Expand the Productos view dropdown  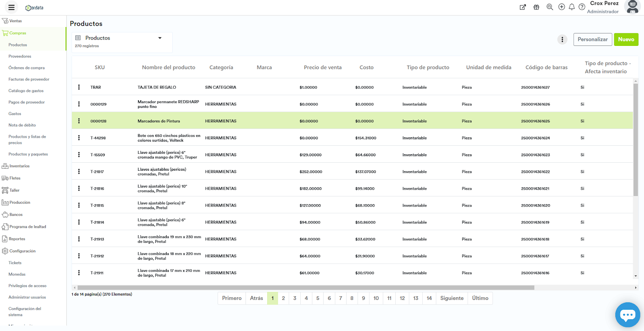(x=160, y=38)
